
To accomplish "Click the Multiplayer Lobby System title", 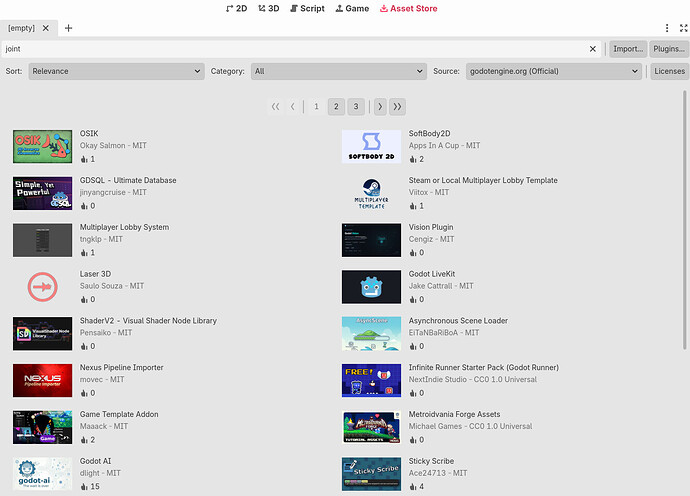I will tap(125, 227).
